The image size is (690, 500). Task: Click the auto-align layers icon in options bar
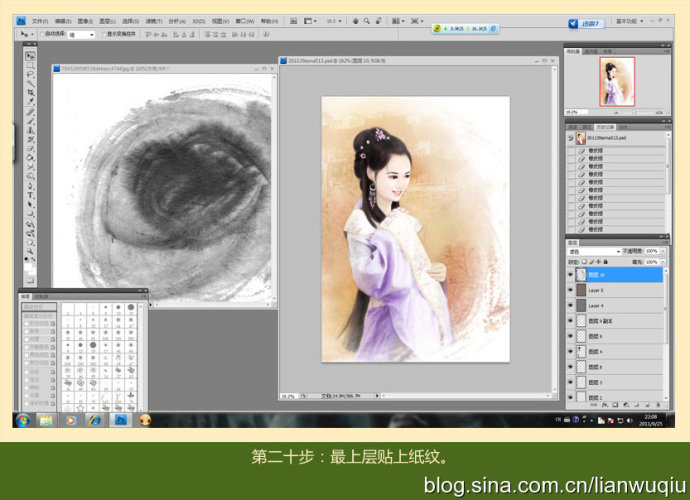click(266, 34)
